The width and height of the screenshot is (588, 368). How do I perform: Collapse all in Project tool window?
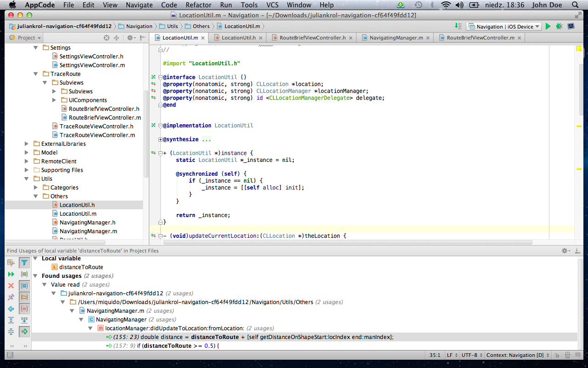(x=116, y=38)
